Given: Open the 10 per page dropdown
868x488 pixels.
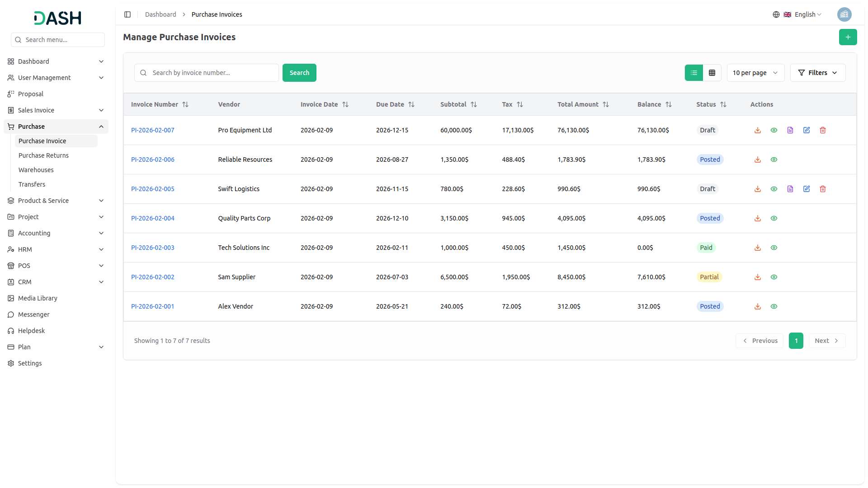Looking at the screenshot, I should coord(755,73).
